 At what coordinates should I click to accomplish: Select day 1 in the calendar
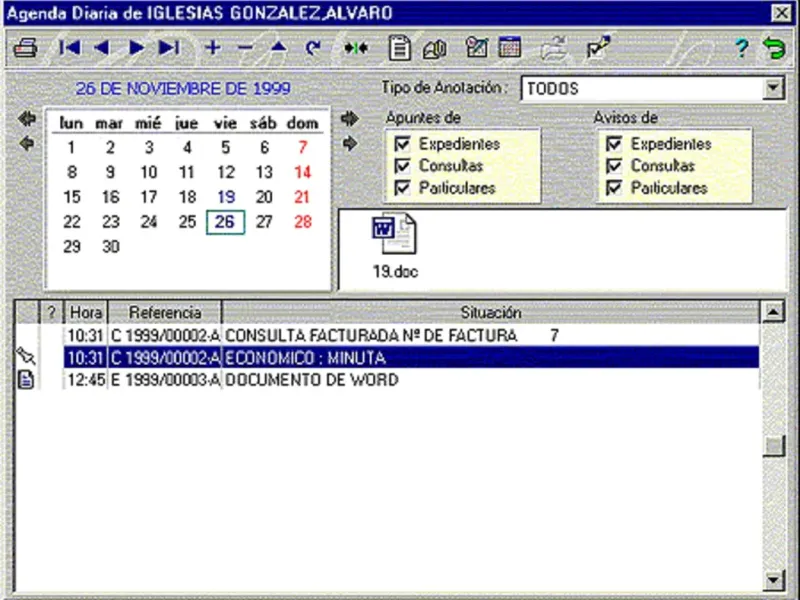(x=71, y=147)
